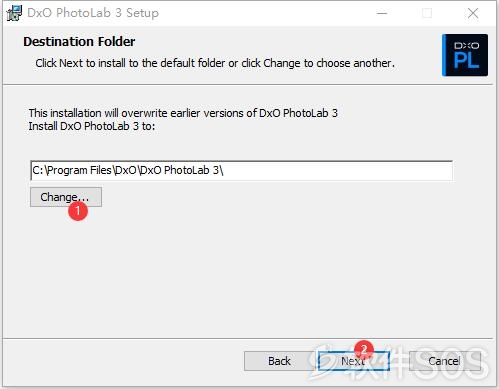Click the 'Install DxO PhotoLab 3 to:' label

[92, 126]
